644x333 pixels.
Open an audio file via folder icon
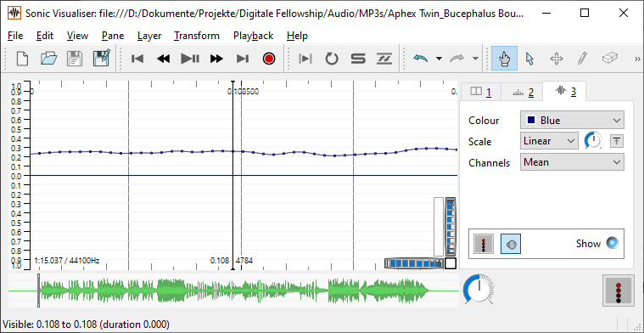[x=49, y=59]
